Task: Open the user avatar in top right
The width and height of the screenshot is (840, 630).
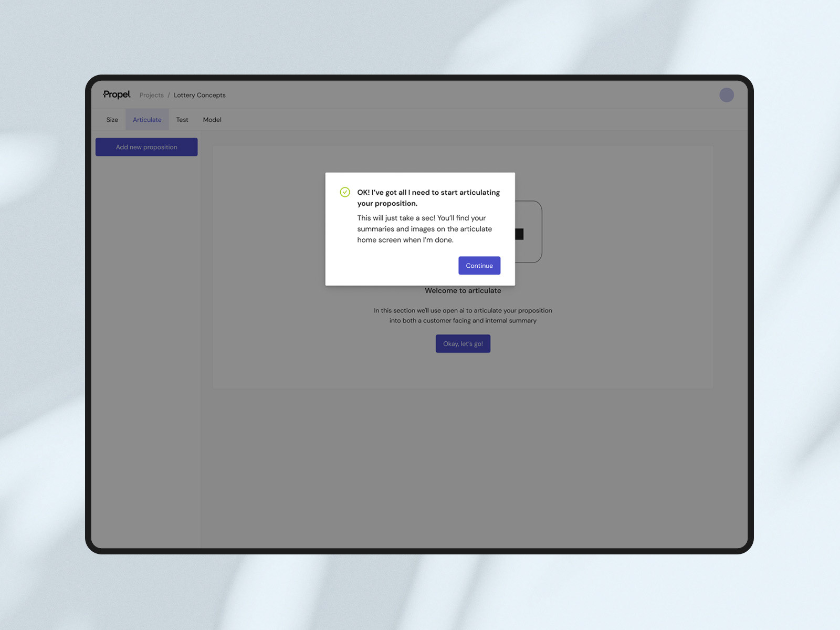Action: point(727,95)
